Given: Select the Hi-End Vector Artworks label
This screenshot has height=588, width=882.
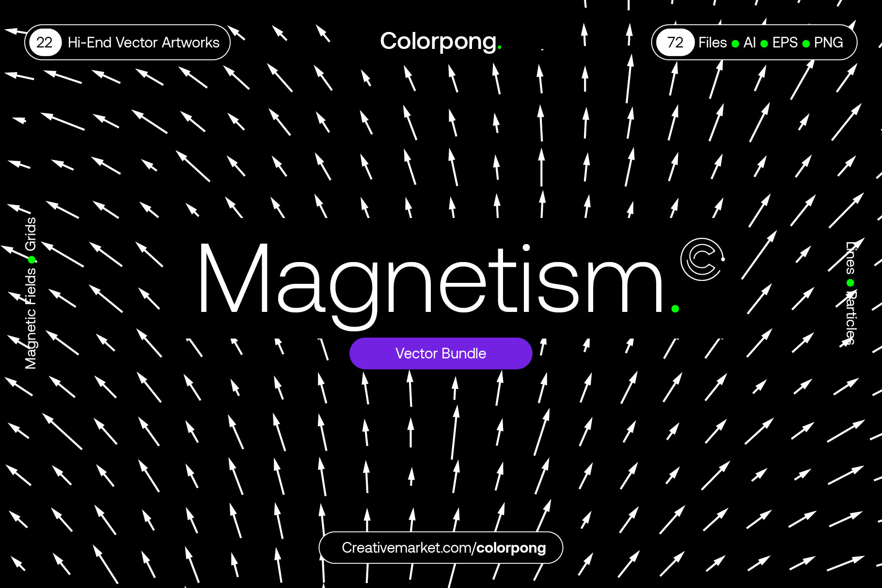Looking at the screenshot, I should pyautogui.click(x=143, y=43).
